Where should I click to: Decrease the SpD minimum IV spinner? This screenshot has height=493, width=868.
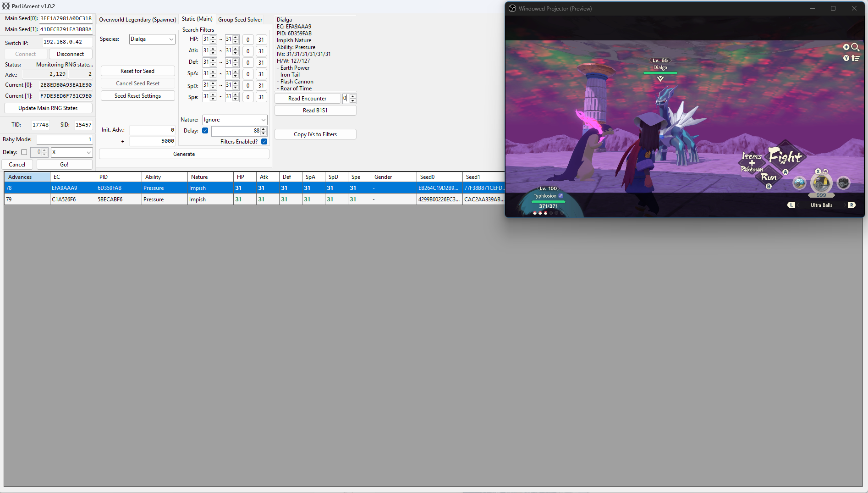coord(213,88)
